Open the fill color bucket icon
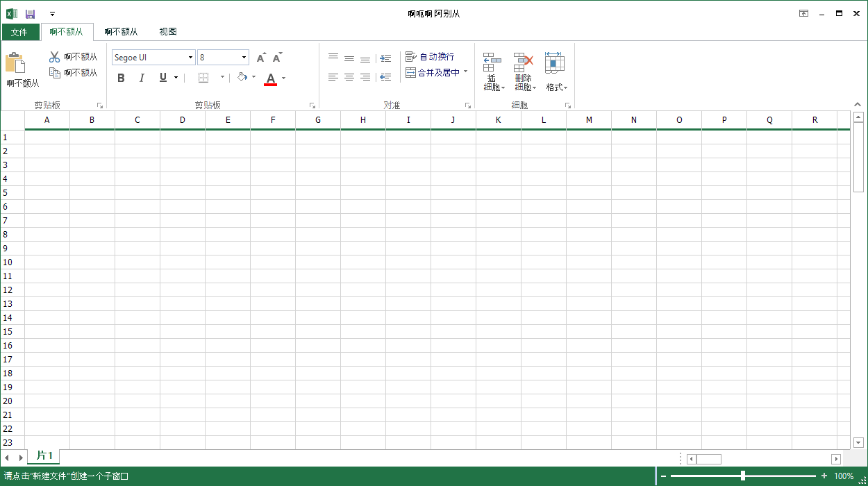Image resolution: width=868 pixels, height=486 pixels. click(x=242, y=77)
